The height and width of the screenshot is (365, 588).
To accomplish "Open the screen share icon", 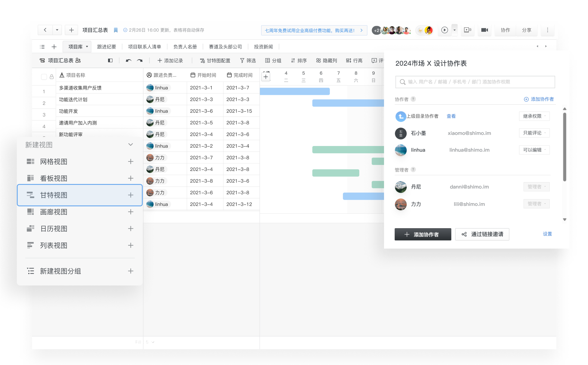I will click(467, 30).
